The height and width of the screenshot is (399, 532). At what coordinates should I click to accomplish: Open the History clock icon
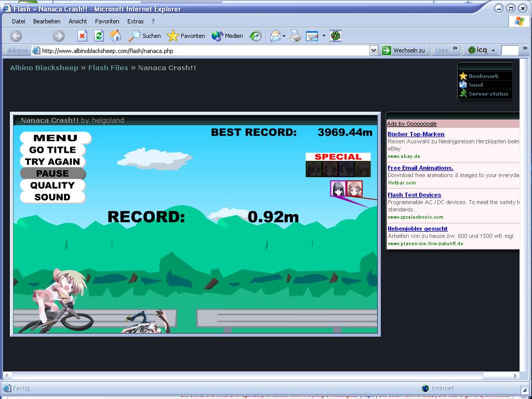256,36
